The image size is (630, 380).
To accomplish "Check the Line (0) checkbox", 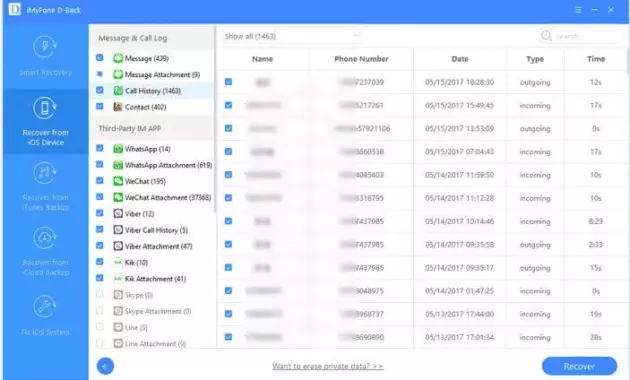I will click(100, 327).
